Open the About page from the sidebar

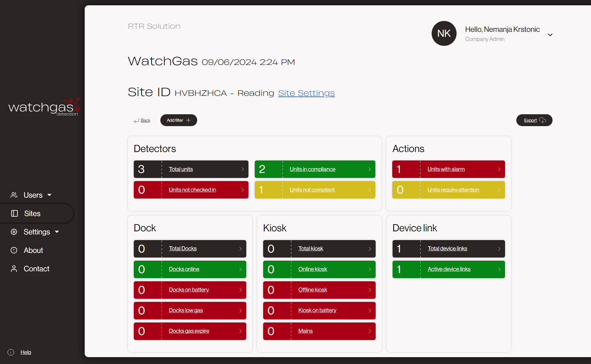33,250
